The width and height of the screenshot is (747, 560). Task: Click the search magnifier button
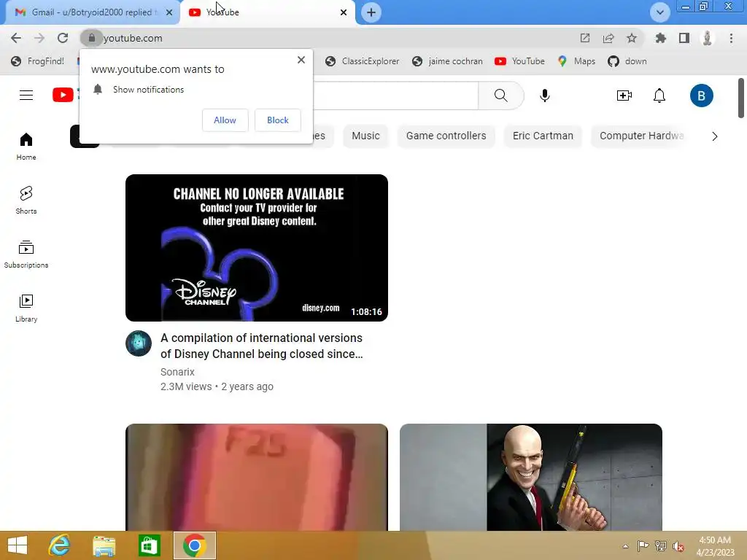pos(500,96)
